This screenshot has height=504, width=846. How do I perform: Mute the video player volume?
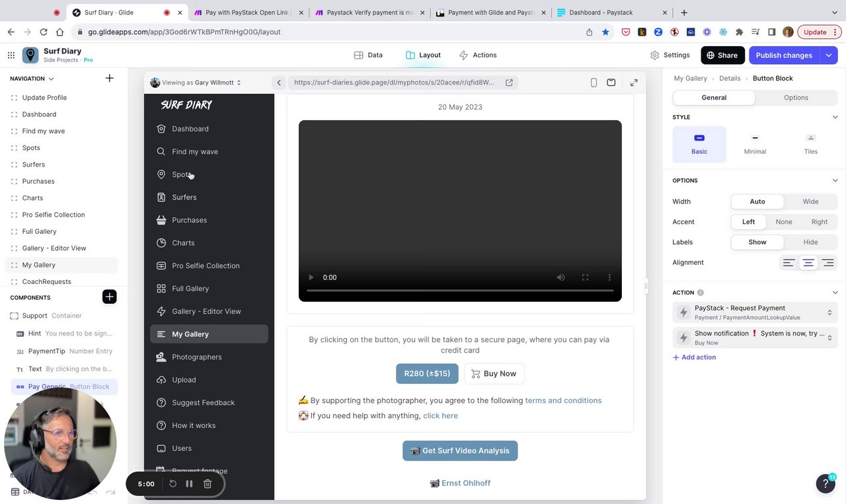tap(560, 277)
